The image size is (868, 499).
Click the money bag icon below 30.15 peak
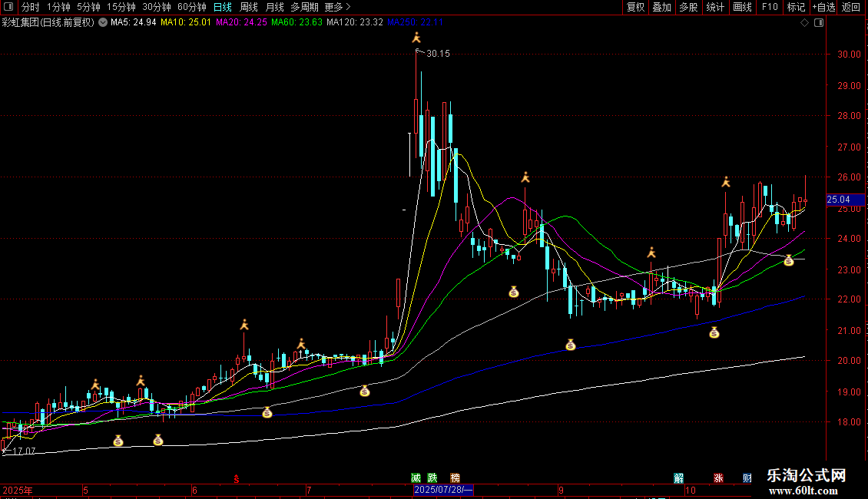[514, 292]
